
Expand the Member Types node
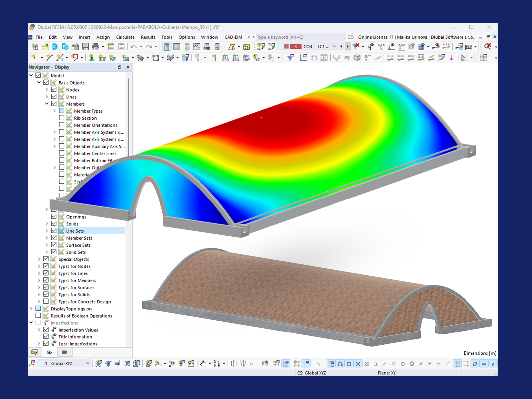(55, 111)
